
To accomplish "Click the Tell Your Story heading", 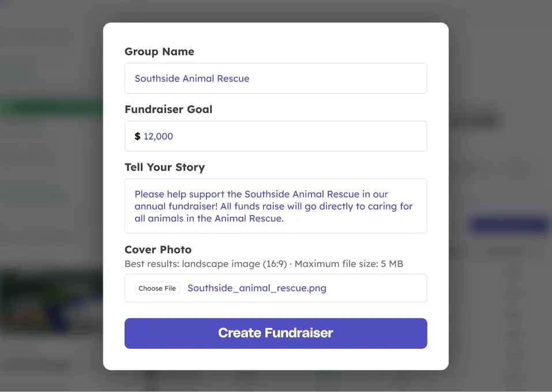I will point(164,167).
